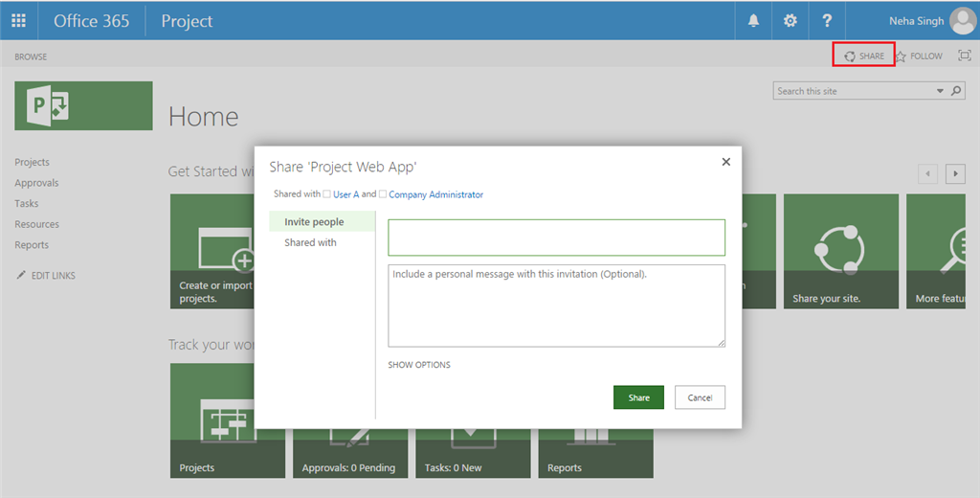Toggle the focus on content icon
The image size is (980, 498).
965,56
